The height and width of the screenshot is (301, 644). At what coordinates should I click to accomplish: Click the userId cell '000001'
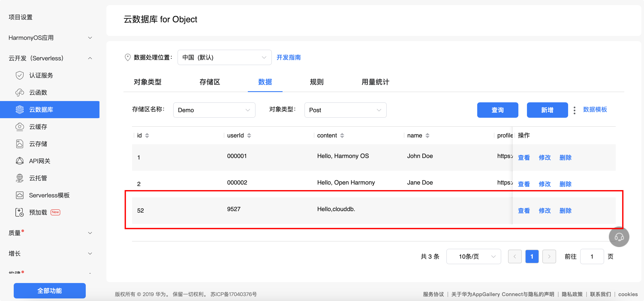237,156
